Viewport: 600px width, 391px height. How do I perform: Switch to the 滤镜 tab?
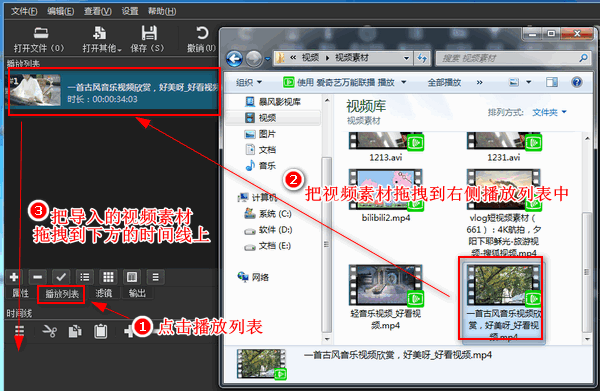(x=103, y=293)
